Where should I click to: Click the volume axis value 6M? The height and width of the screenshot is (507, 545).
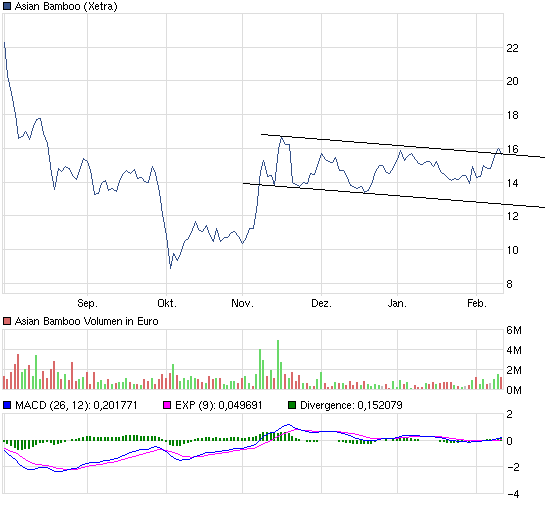tap(514, 330)
